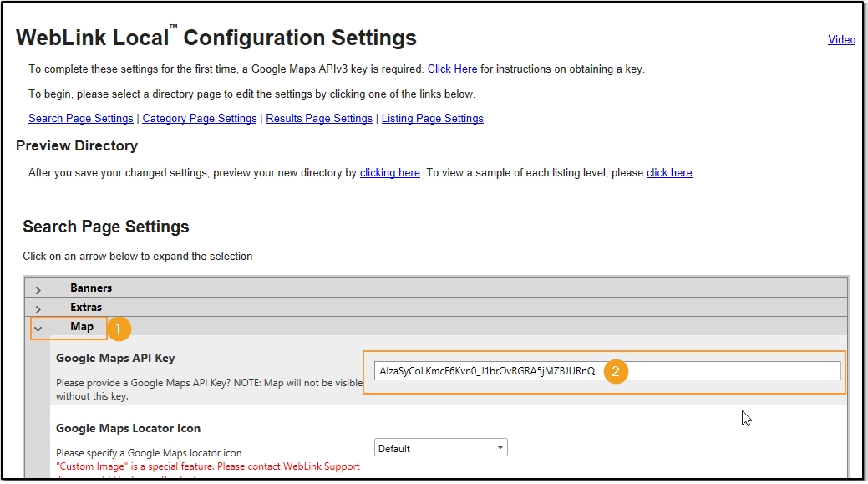View a sample of each listing level
This screenshot has height=484, width=868.
tap(668, 172)
